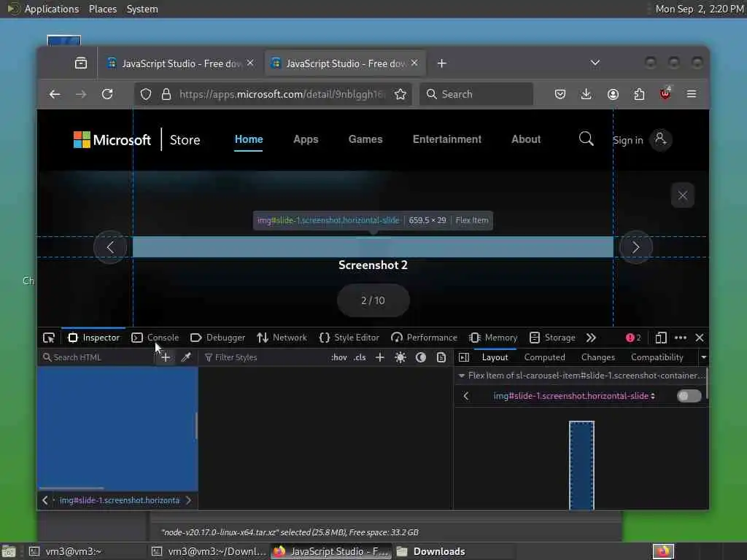This screenshot has width=747, height=560.
Task: Click the error count indicator
Action: click(x=633, y=338)
